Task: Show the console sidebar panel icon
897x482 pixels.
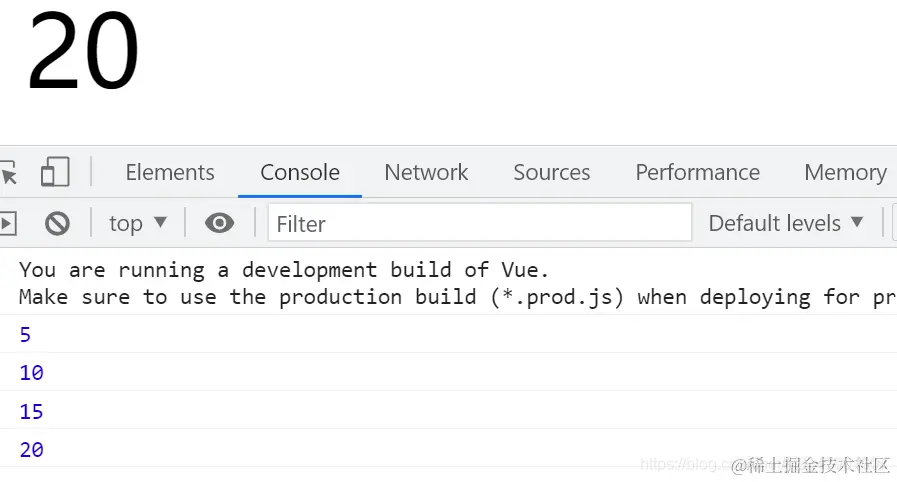Action: 7,223
